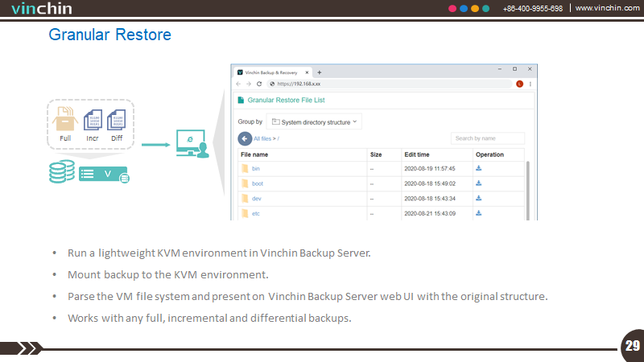Go back using the round arrow button
Viewport: 644px width, 362px height.
tap(245, 138)
